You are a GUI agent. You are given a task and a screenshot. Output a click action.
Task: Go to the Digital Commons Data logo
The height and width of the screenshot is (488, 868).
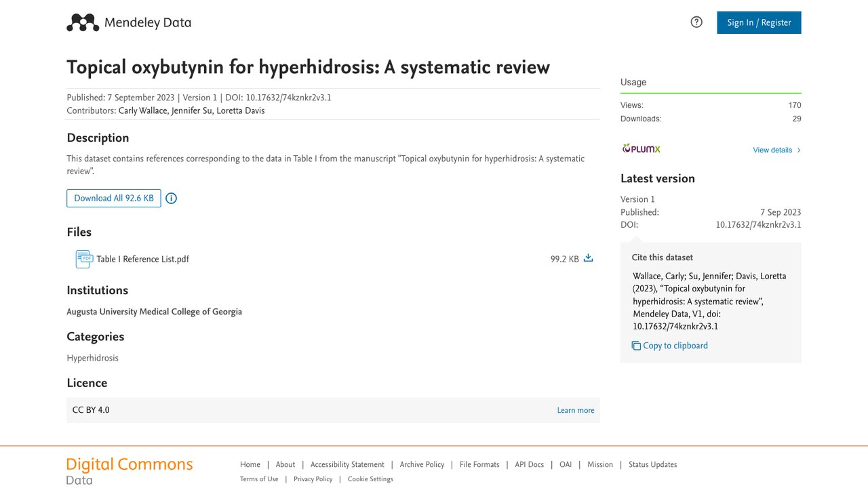point(130,471)
